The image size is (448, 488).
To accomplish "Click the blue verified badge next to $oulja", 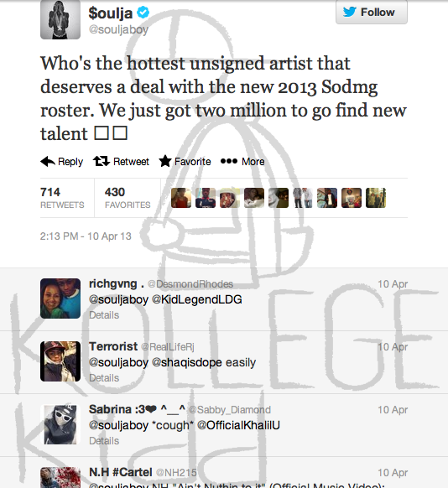I will click(143, 13).
